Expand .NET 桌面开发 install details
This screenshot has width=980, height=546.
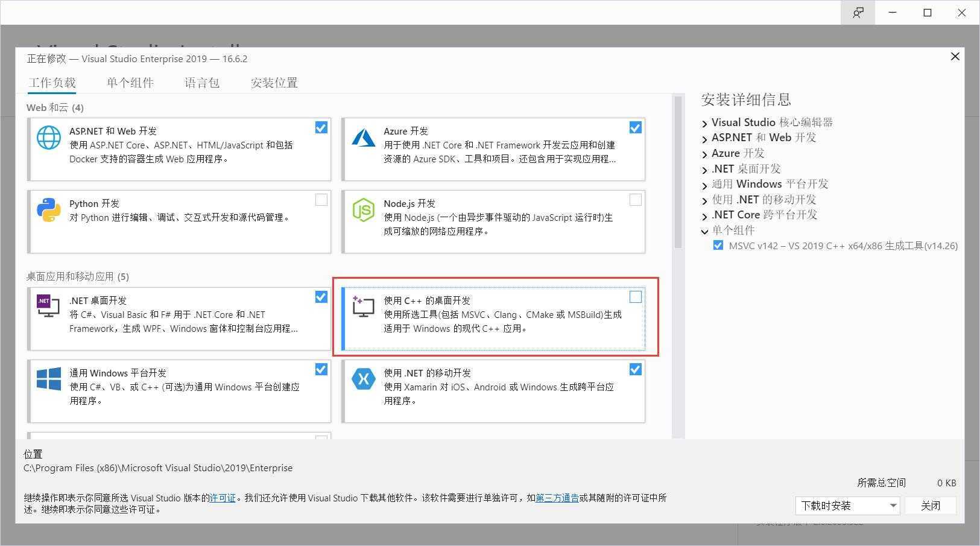click(x=704, y=170)
